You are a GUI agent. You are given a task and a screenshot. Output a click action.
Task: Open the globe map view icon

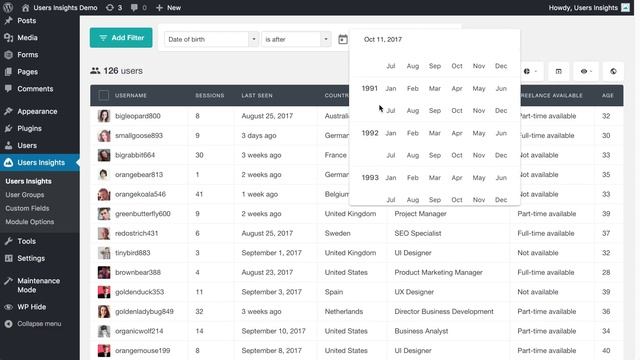tap(613, 71)
